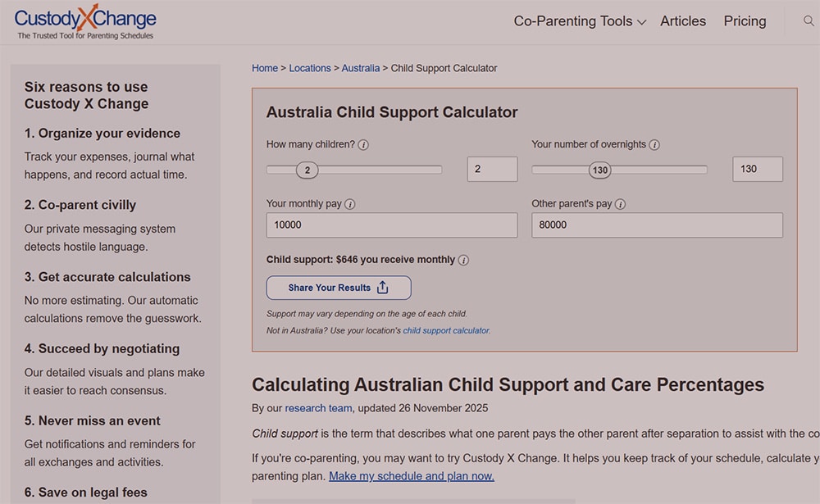This screenshot has height=504, width=820.
Task: Click the info icon beside 'Your number of overnights'
Action: coord(656,143)
